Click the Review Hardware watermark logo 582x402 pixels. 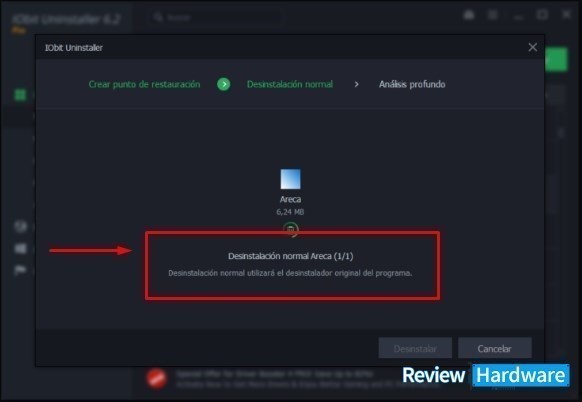tap(485, 375)
